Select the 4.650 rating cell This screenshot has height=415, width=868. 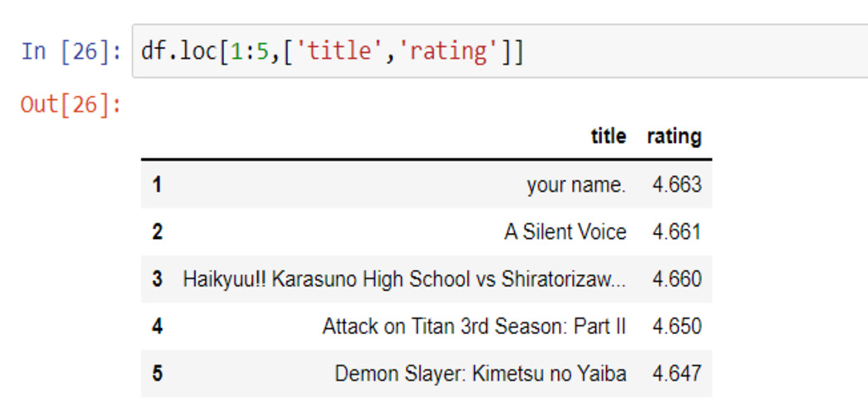pyautogui.click(x=676, y=327)
